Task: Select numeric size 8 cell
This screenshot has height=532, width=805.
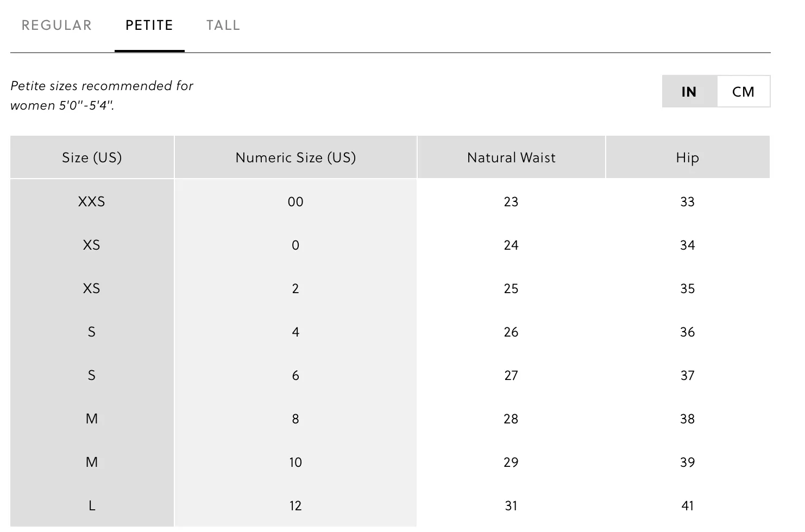Action: [x=295, y=419]
